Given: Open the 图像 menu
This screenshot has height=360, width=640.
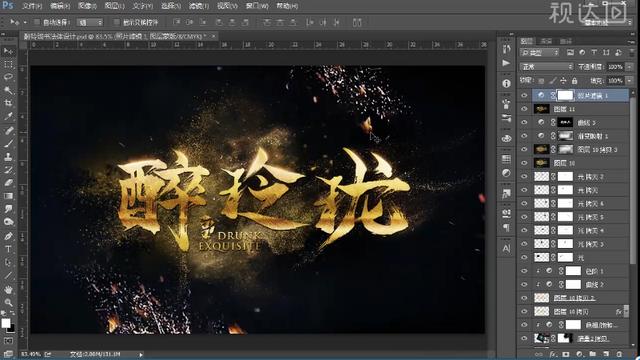Looking at the screenshot, I should [87, 6].
